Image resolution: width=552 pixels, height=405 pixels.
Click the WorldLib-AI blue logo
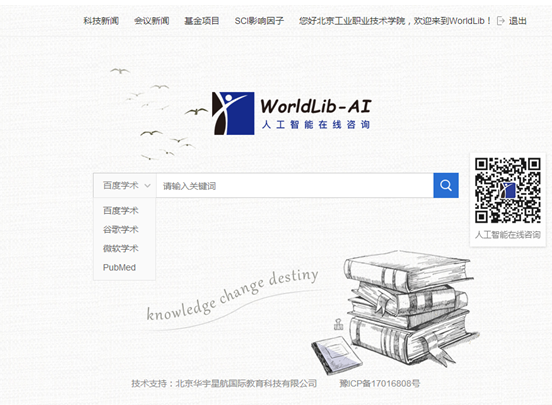click(233, 113)
